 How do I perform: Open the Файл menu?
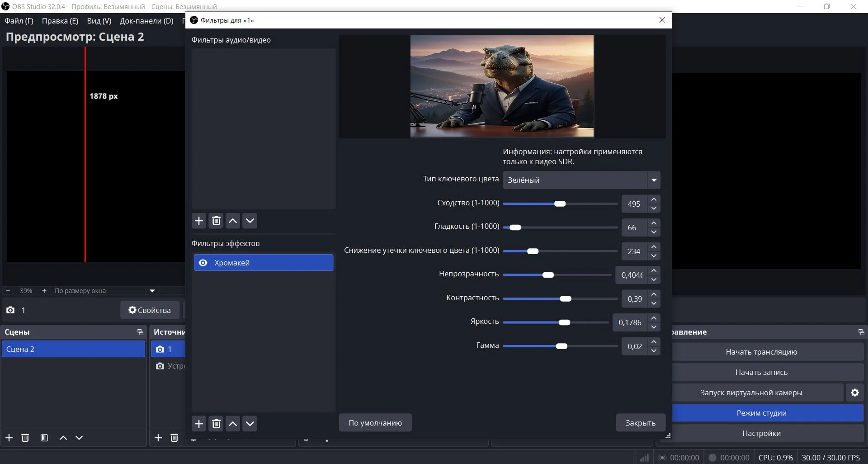coord(19,21)
